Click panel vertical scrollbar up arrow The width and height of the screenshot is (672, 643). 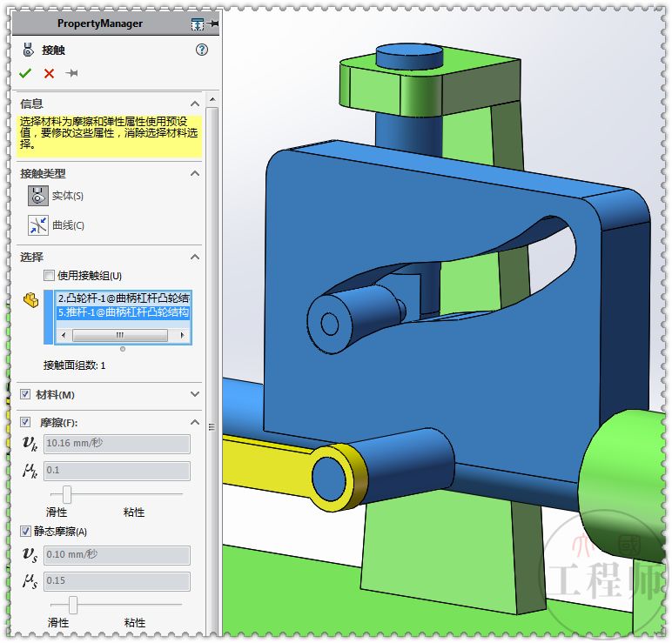point(212,100)
